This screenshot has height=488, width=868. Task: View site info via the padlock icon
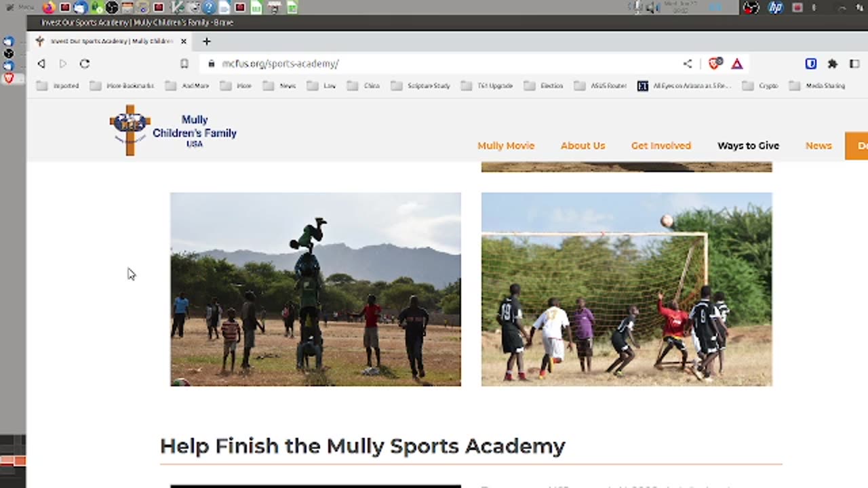[212, 64]
